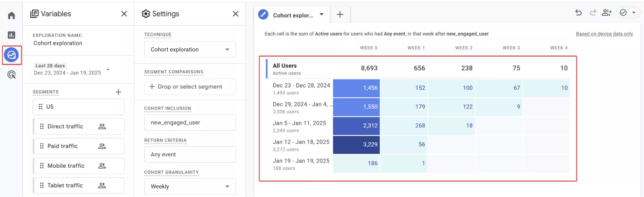Close the Settings panel
This screenshot has width=644, height=197.
click(235, 14)
